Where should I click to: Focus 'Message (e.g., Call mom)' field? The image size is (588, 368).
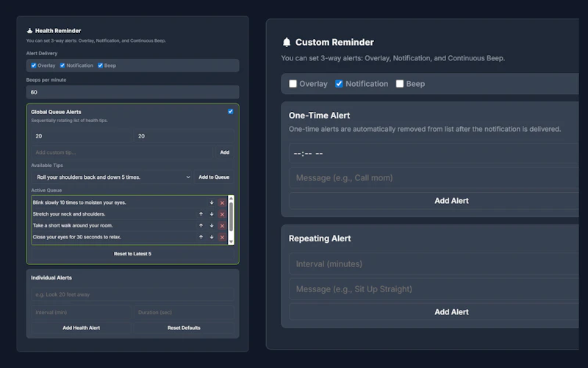pyautogui.click(x=434, y=178)
